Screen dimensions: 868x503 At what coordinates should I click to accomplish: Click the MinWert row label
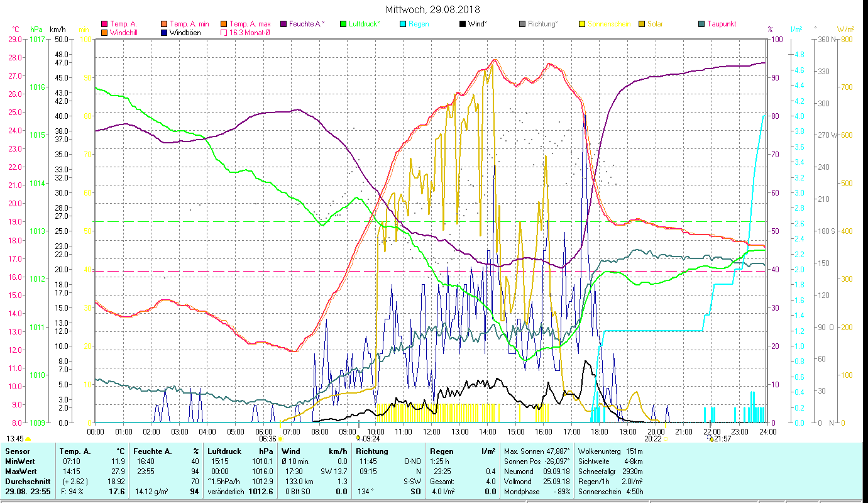pyautogui.click(x=20, y=462)
